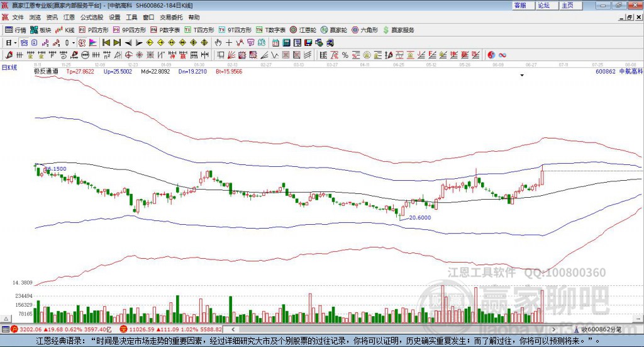Open the T四方形 time square tool
Screen dimensions: 644x347
(x=199, y=30)
